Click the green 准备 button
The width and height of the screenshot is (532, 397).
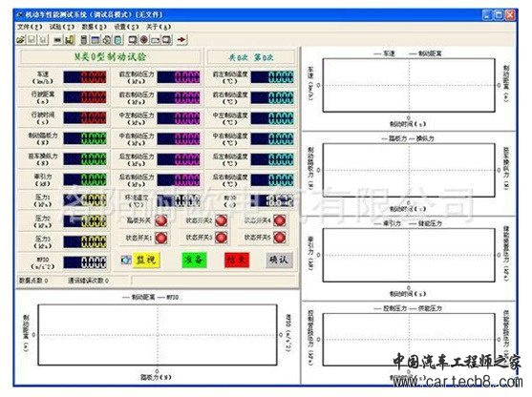pyautogui.click(x=194, y=260)
